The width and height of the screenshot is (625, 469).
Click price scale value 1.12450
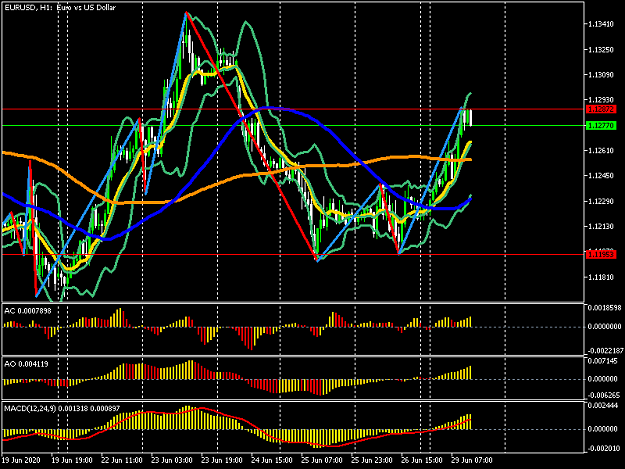click(601, 176)
